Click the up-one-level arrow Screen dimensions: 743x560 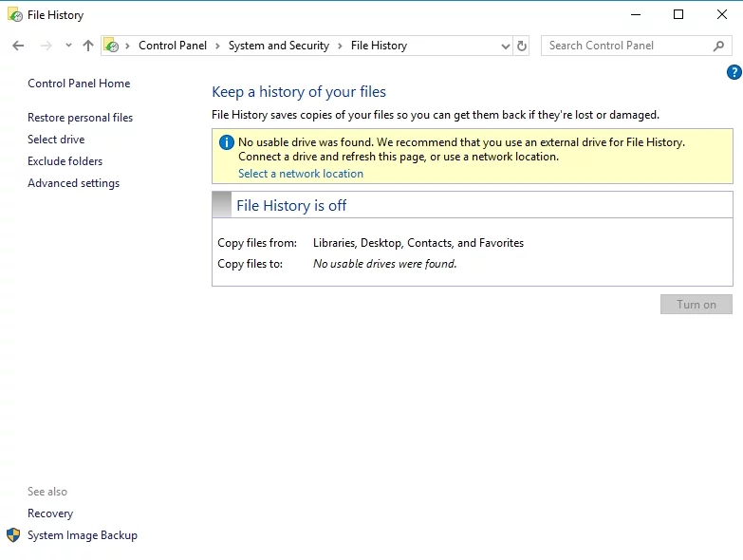click(88, 46)
